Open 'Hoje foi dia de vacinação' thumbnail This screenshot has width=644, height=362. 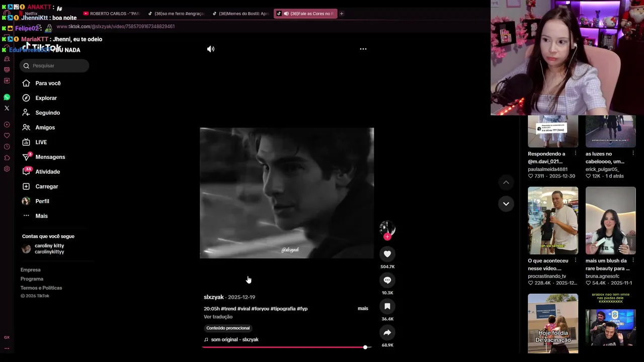pyautogui.click(x=553, y=323)
